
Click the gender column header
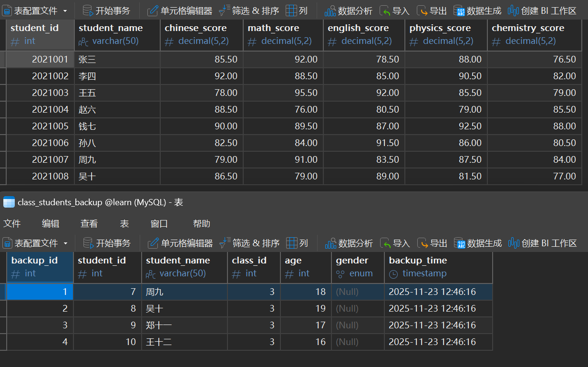tap(358, 267)
